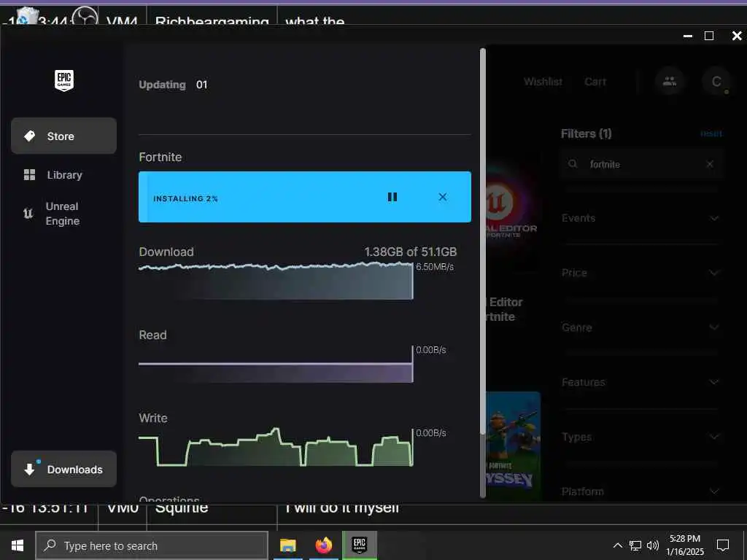Open Firefox from the taskbar
Screen dimensions: 747x560
click(x=323, y=545)
